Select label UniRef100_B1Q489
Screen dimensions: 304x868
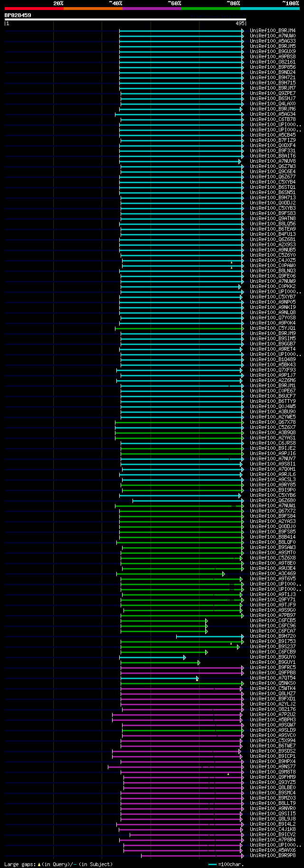tap(273, 360)
